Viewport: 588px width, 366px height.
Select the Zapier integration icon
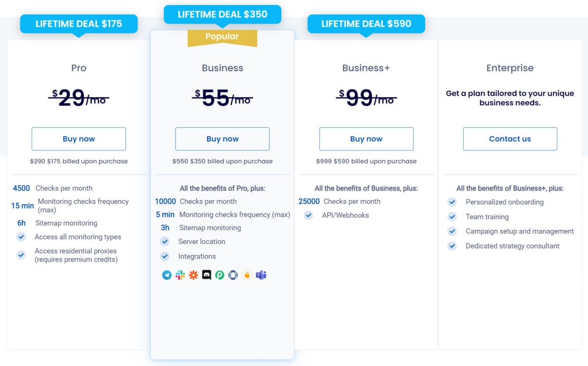(193, 275)
